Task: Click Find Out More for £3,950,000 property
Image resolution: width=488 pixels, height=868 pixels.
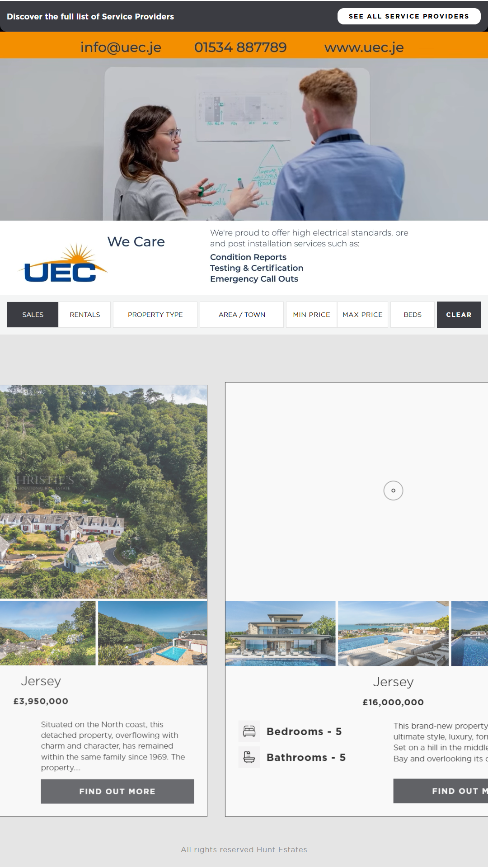Action: point(117,791)
